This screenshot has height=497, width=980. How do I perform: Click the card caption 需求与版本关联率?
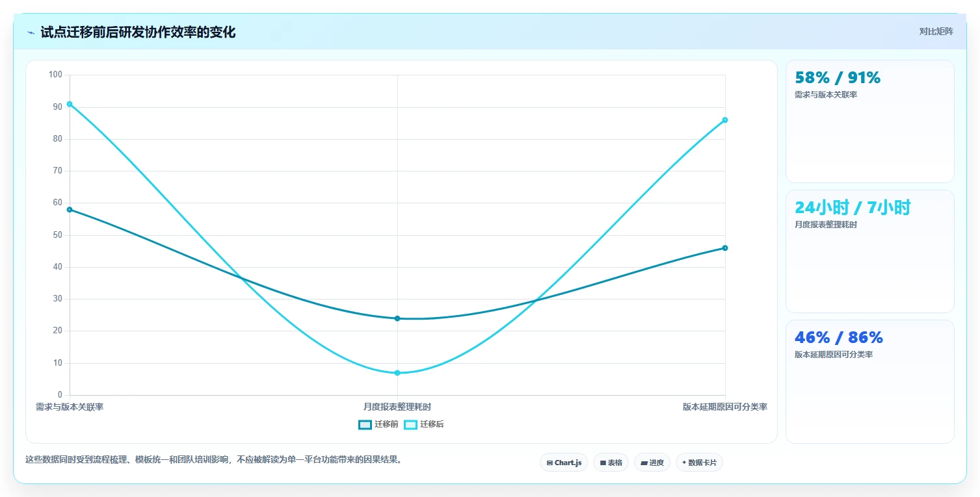click(826, 95)
